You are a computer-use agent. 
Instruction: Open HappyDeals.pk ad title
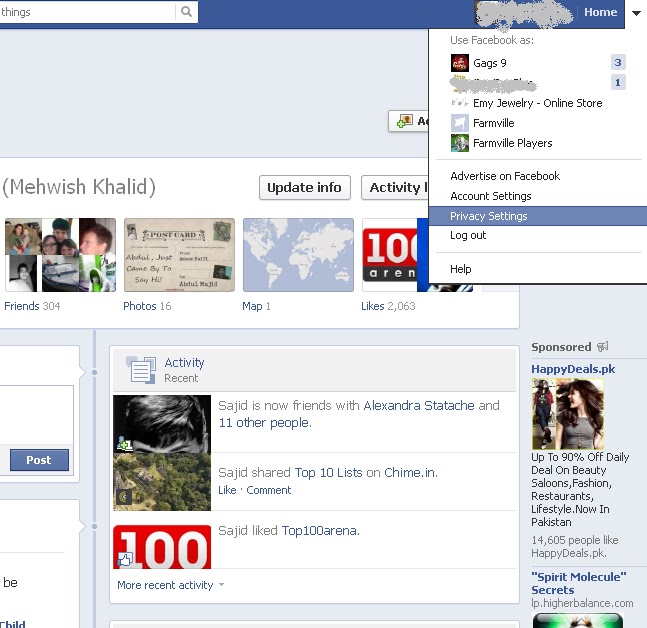(x=573, y=369)
